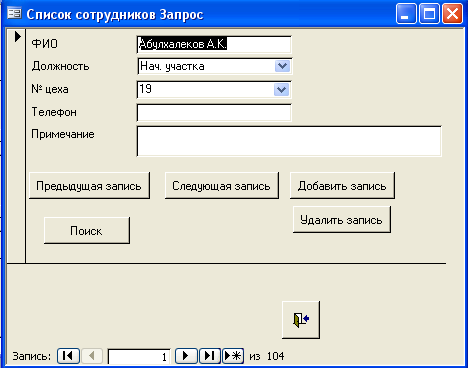468x368 pixels.
Task: Focus the ФИО text field
Action: [214, 44]
